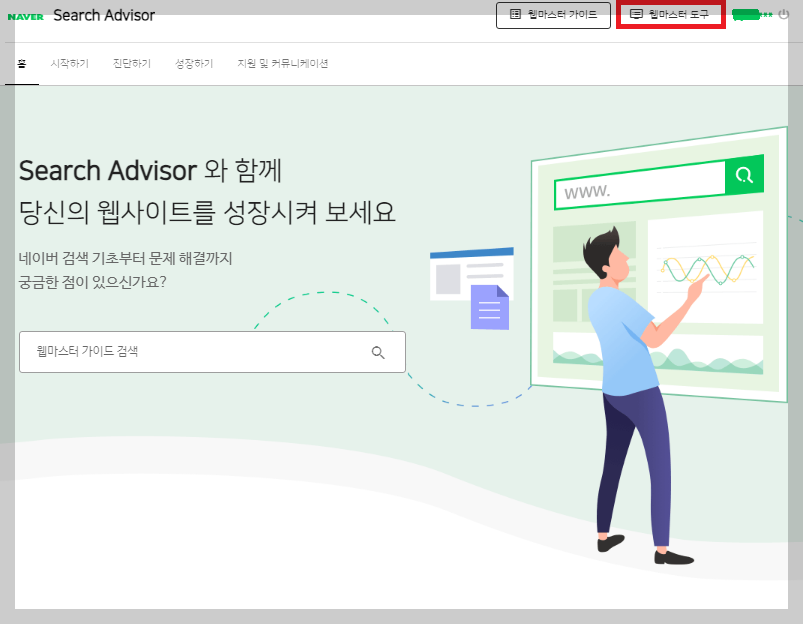Image resolution: width=803 pixels, height=624 pixels.
Task: Click the logout power icon
Action: pyautogui.click(x=784, y=15)
